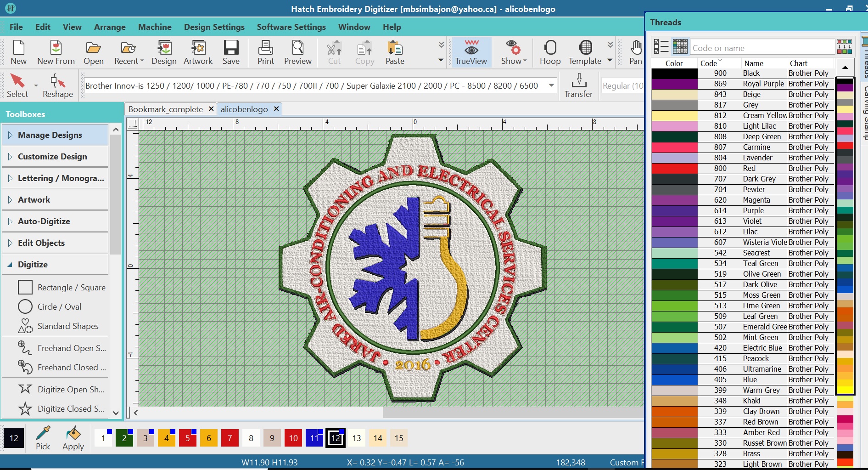Click the Pick color tool
Viewport: 868px width, 470px height.
pos(43,438)
